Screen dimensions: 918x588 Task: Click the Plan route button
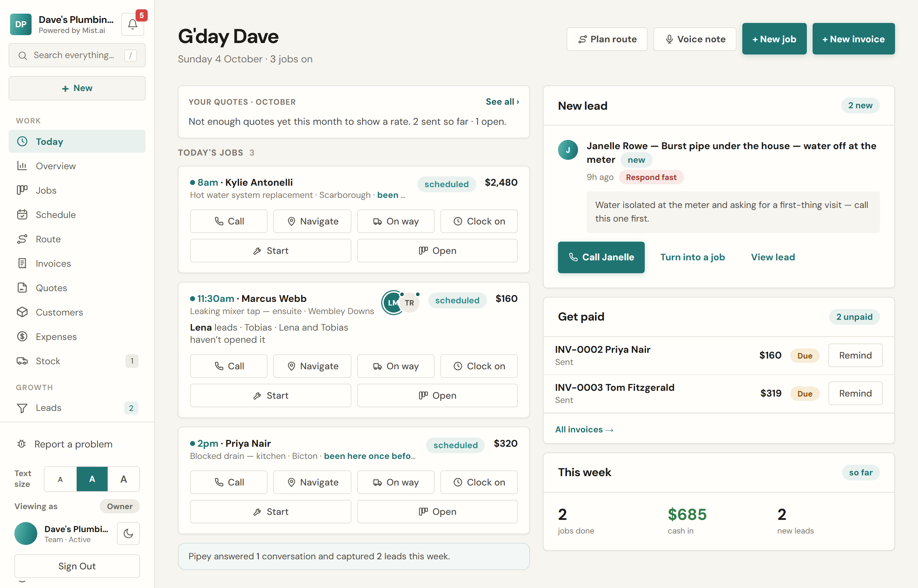pyautogui.click(x=607, y=39)
